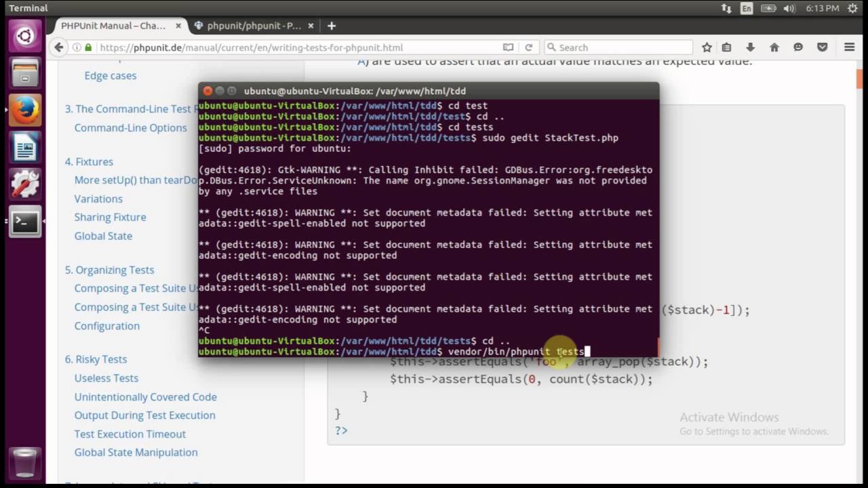Select the Terminal icon in the launcher
868x488 pixels.
(x=25, y=222)
